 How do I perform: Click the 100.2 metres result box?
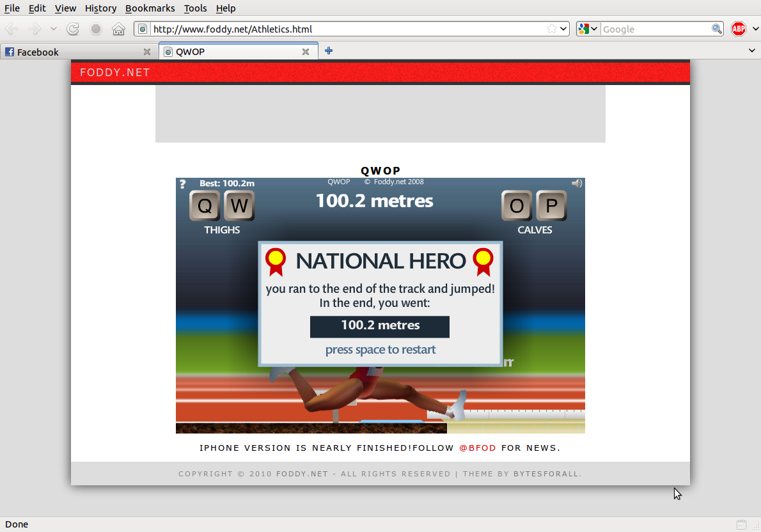click(x=379, y=327)
